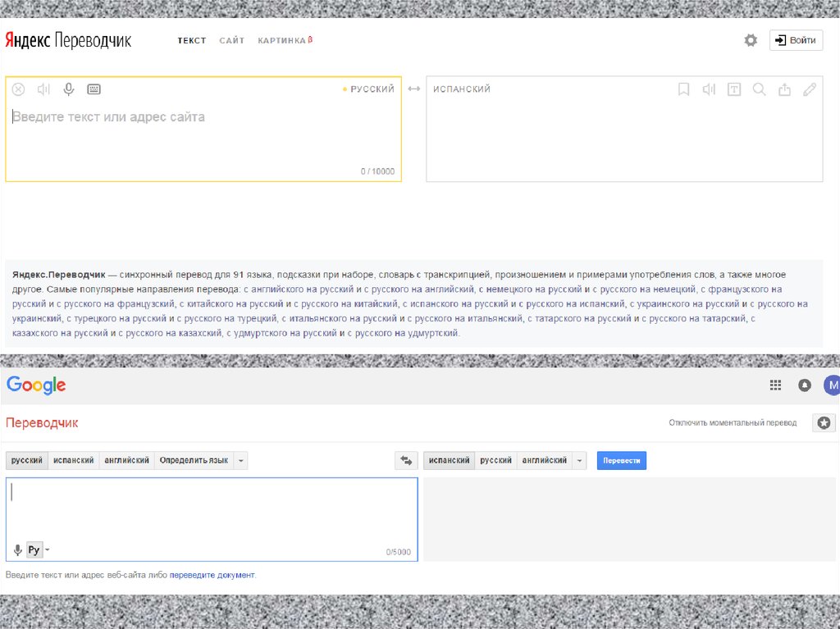Click the microphone icon in Yandex input box
The height and width of the screenshot is (629, 840).
69,89
